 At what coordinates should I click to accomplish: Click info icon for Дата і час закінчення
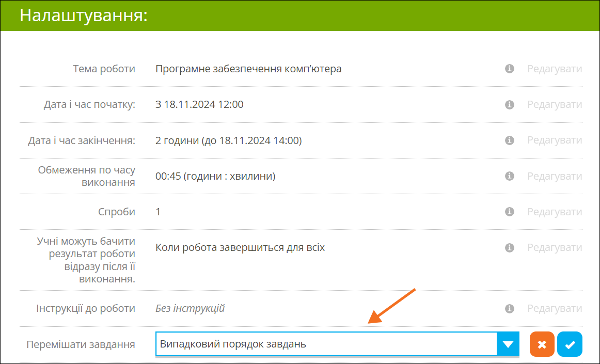coord(509,140)
